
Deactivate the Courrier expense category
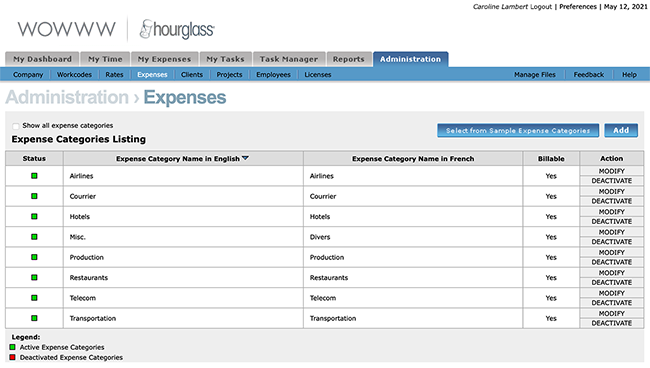click(611, 201)
